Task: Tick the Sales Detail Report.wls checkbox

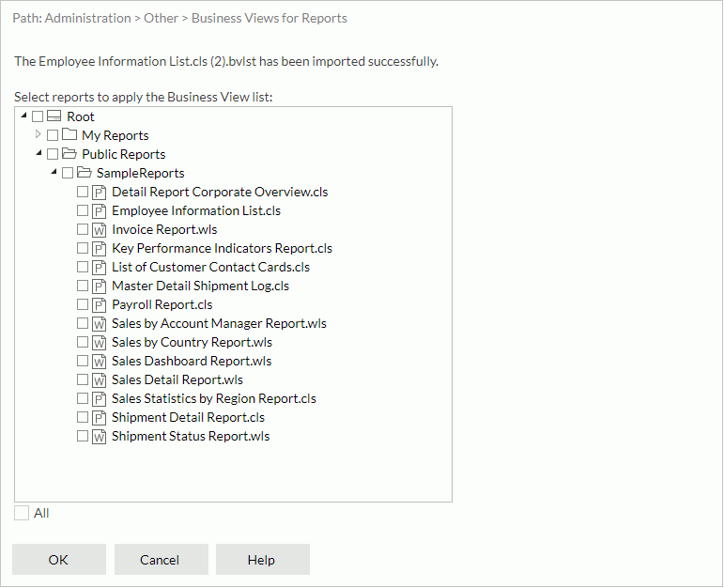Action: [x=83, y=379]
